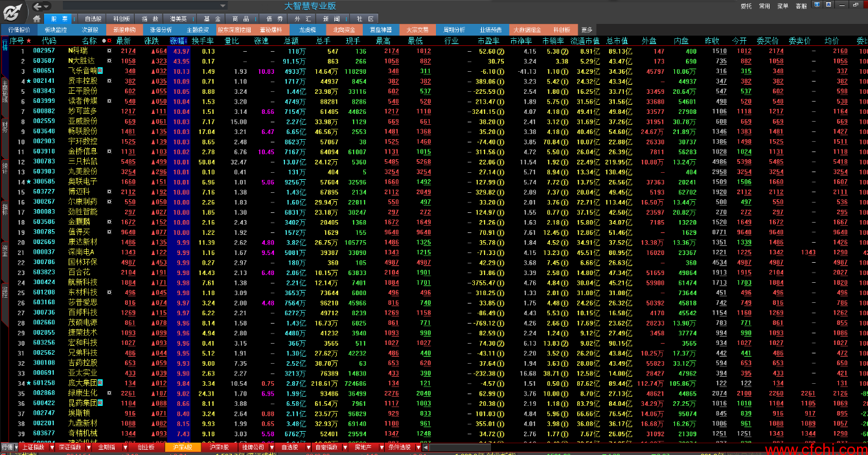Click the marker icon beside 金桥信息
The image size is (868, 455).
click(x=109, y=151)
